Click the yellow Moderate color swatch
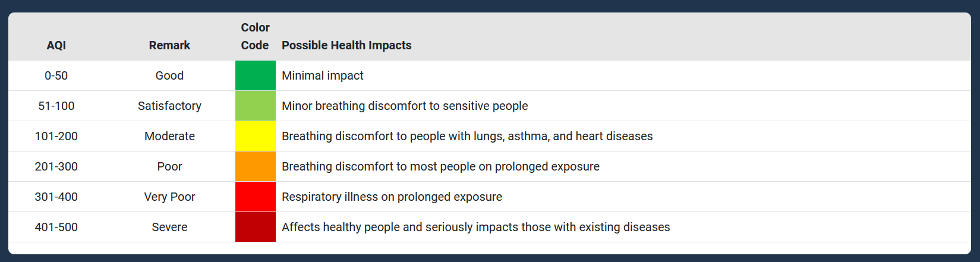980x262 pixels. 255,136
